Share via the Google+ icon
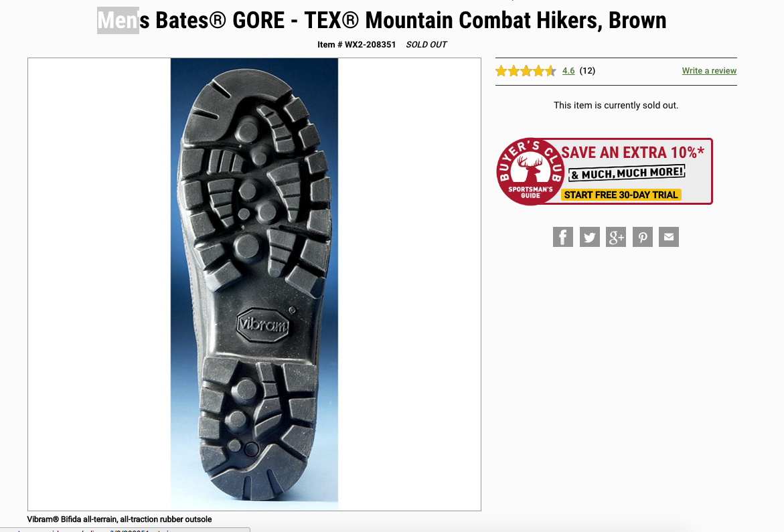This screenshot has width=784, height=532. [x=616, y=237]
